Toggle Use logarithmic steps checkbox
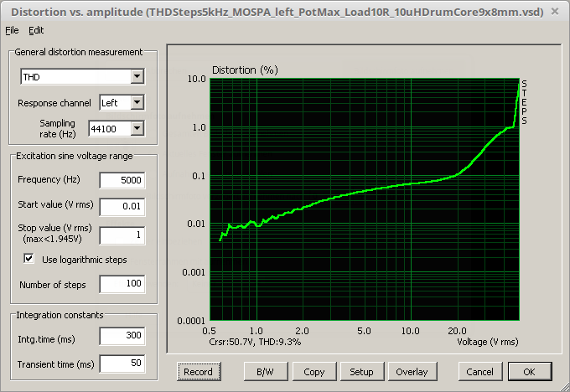 [28, 260]
